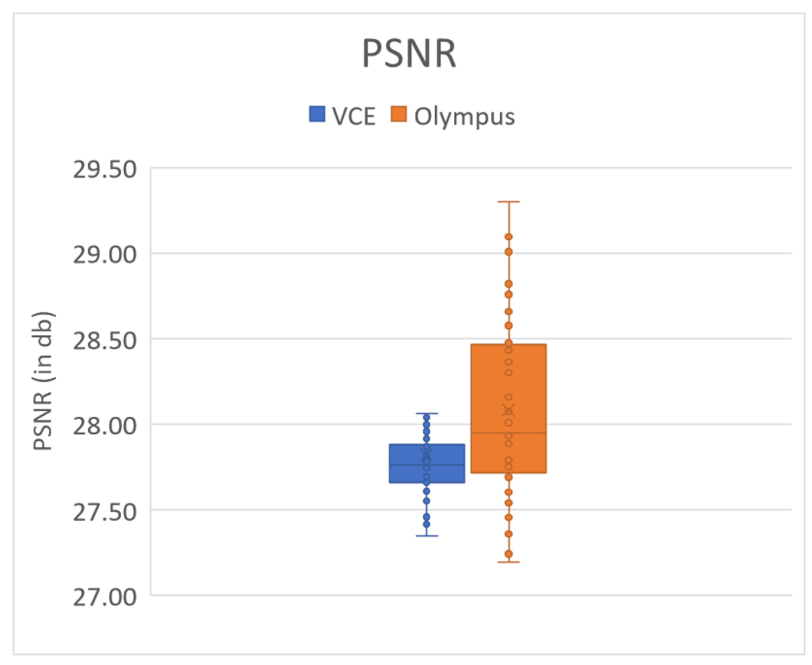Click the Olympus lower whisker cap
This screenshot has width=812, height=665.
pos(509,562)
